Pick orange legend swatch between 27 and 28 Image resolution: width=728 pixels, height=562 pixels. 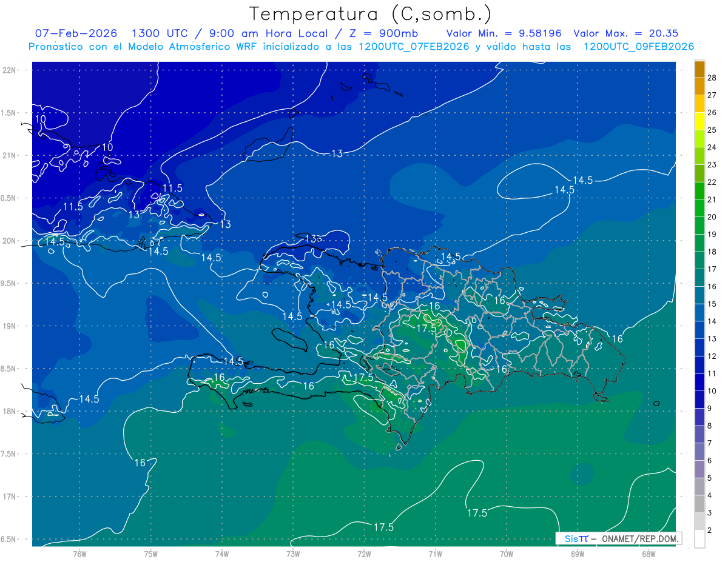(x=699, y=87)
